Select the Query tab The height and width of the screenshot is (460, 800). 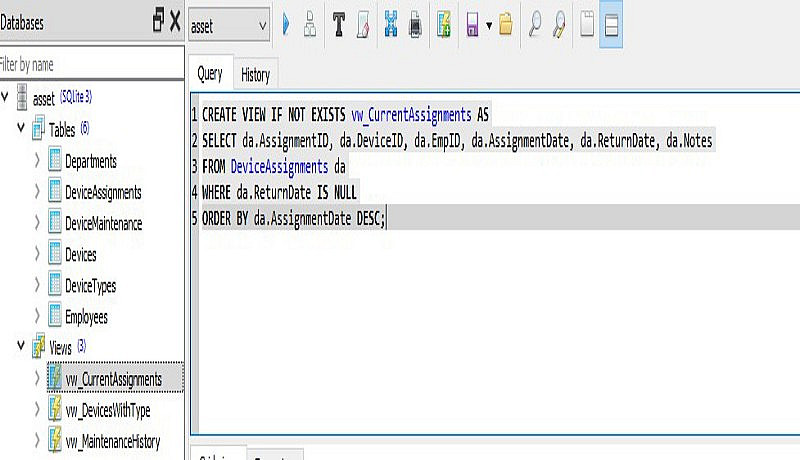[210, 74]
